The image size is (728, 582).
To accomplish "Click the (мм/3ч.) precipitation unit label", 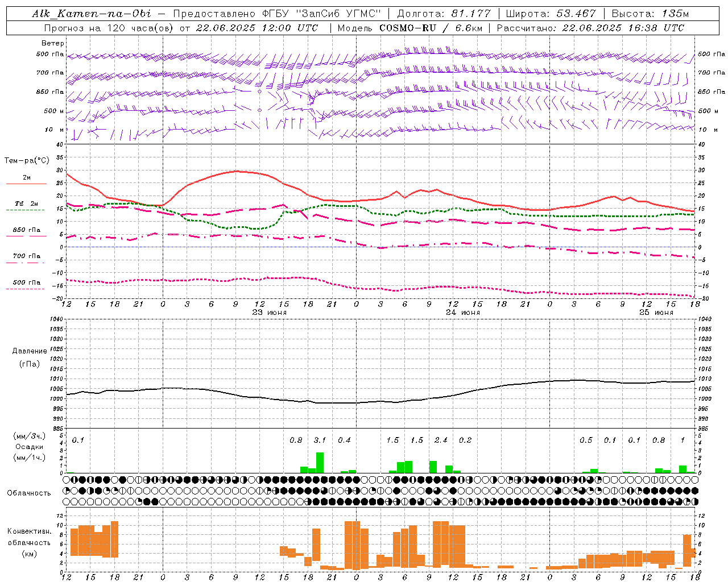I will tap(29, 436).
